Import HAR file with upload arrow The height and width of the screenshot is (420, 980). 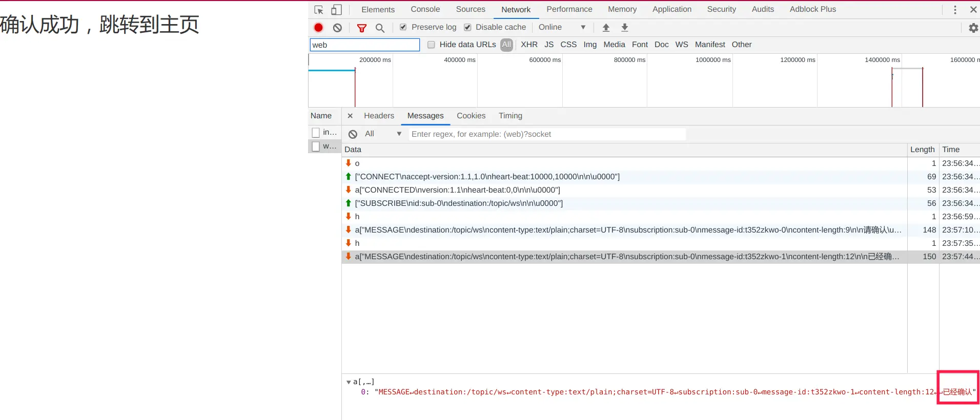click(x=606, y=28)
